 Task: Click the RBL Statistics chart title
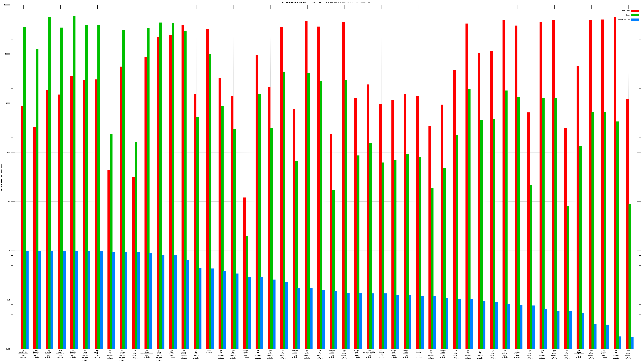[x=325, y=2]
